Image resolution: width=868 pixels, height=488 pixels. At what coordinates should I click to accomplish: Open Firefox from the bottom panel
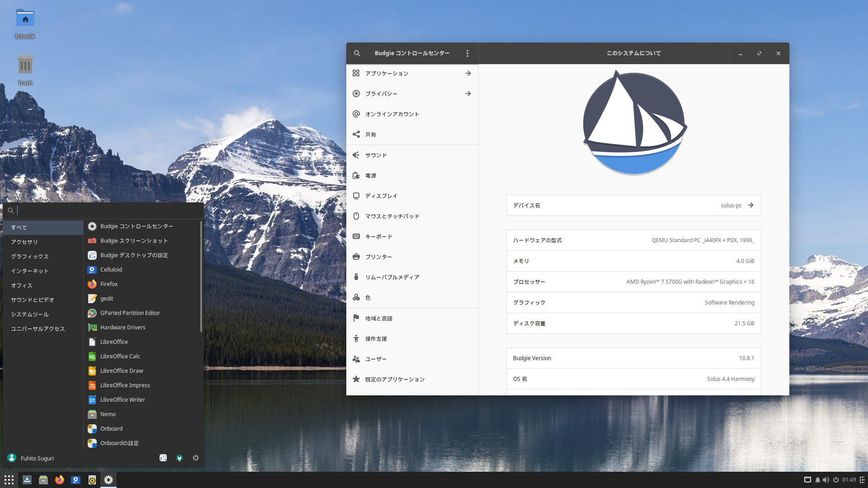(x=59, y=480)
